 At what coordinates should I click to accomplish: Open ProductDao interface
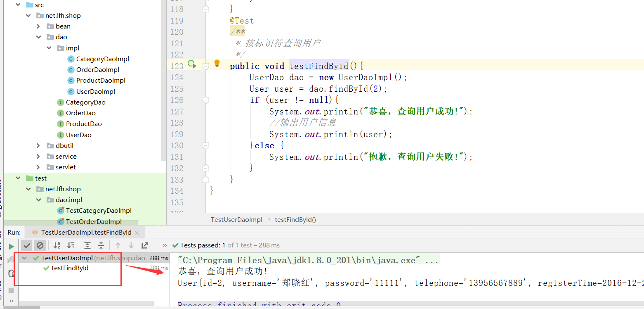click(x=84, y=124)
